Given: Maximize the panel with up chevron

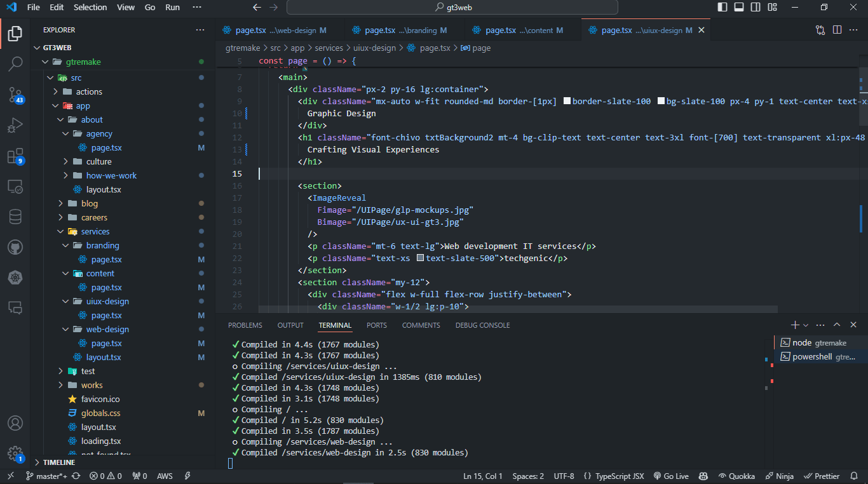Looking at the screenshot, I should click(x=837, y=325).
